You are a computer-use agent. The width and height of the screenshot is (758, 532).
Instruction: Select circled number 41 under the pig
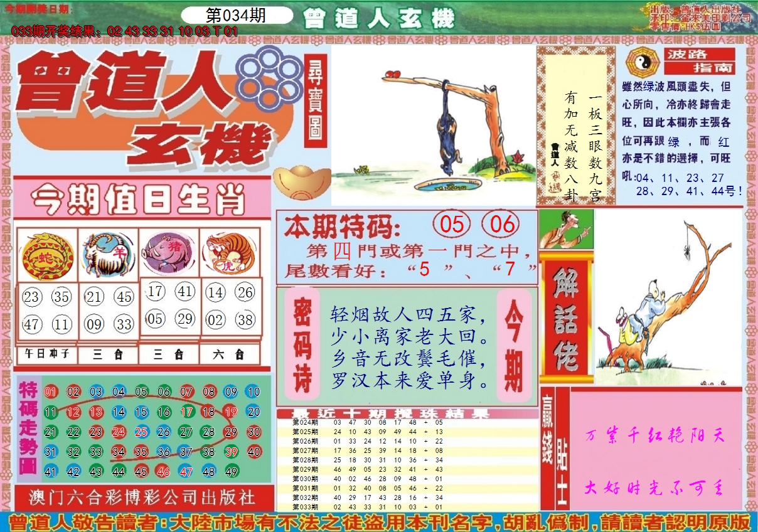(x=185, y=291)
